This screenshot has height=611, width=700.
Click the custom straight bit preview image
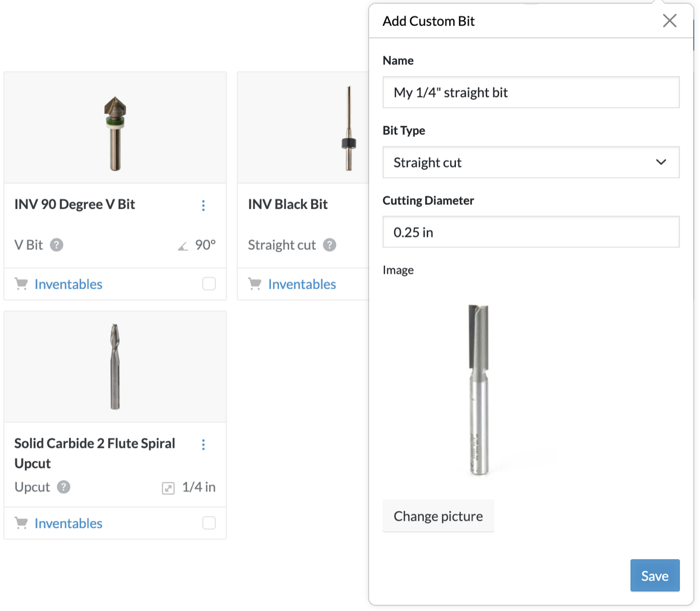tap(478, 390)
